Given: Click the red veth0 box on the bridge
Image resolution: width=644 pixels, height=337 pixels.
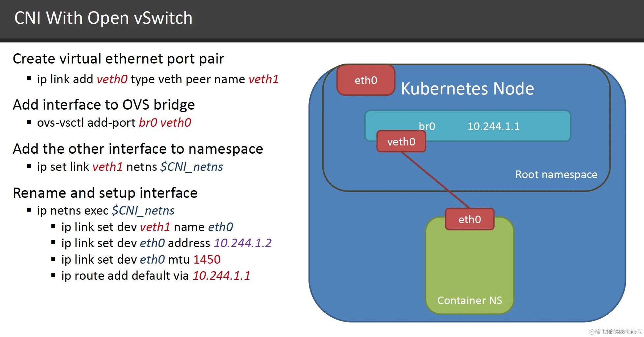Looking at the screenshot, I should pos(401,142).
